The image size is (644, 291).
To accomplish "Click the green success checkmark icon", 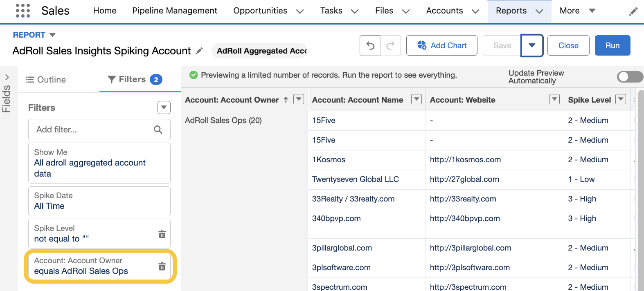I will click(x=194, y=75).
